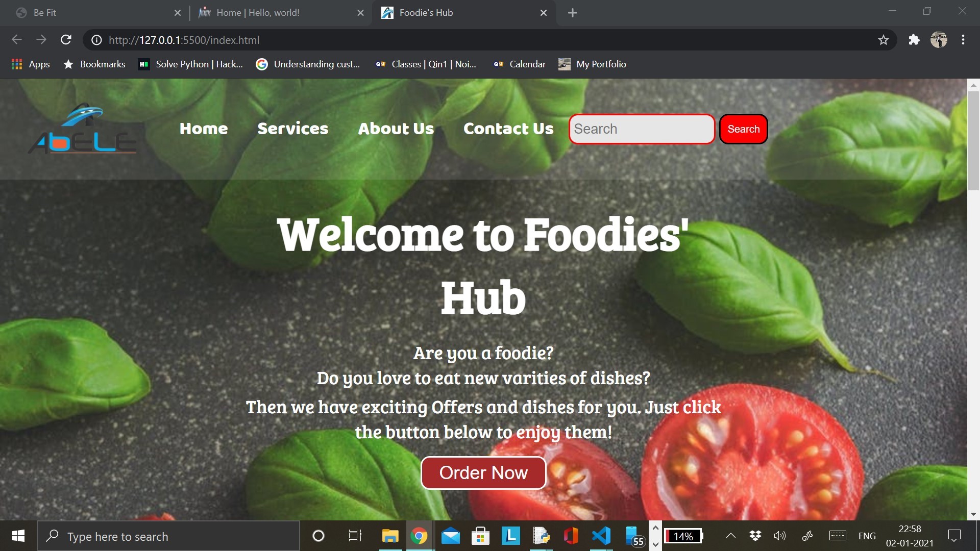The height and width of the screenshot is (551, 980).
Task: Open the My Portfolio bookmark
Action: [x=593, y=64]
